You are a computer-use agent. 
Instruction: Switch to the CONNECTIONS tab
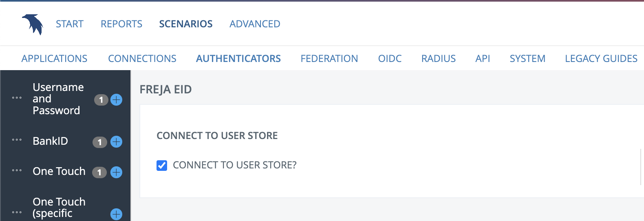(142, 59)
